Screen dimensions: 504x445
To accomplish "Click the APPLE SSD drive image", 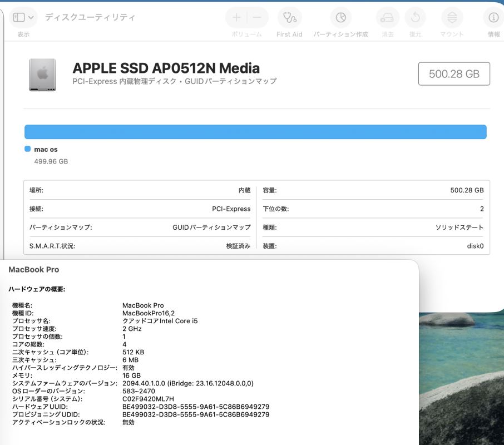I will click(42, 75).
